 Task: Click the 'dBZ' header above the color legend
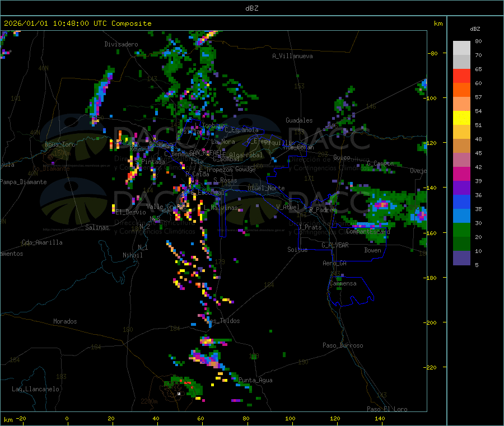[x=475, y=29]
